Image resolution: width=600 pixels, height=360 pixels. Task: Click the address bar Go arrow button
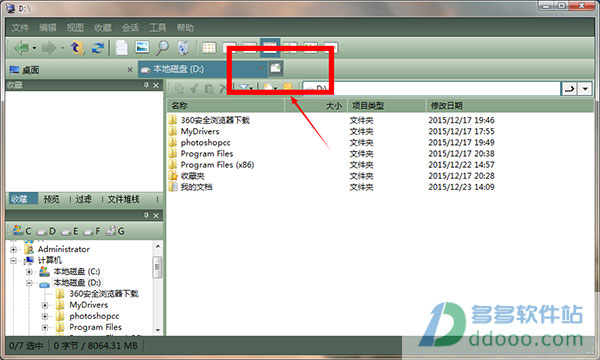569,89
